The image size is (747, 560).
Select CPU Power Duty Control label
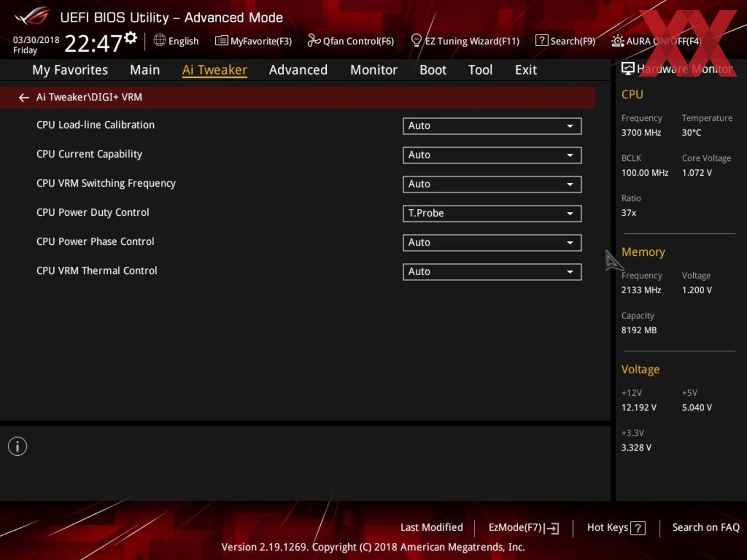93,212
